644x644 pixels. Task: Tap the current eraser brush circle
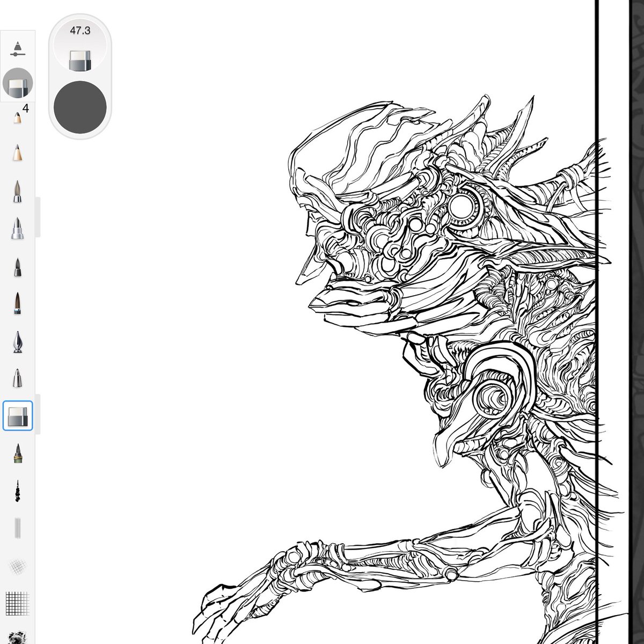tap(18, 84)
